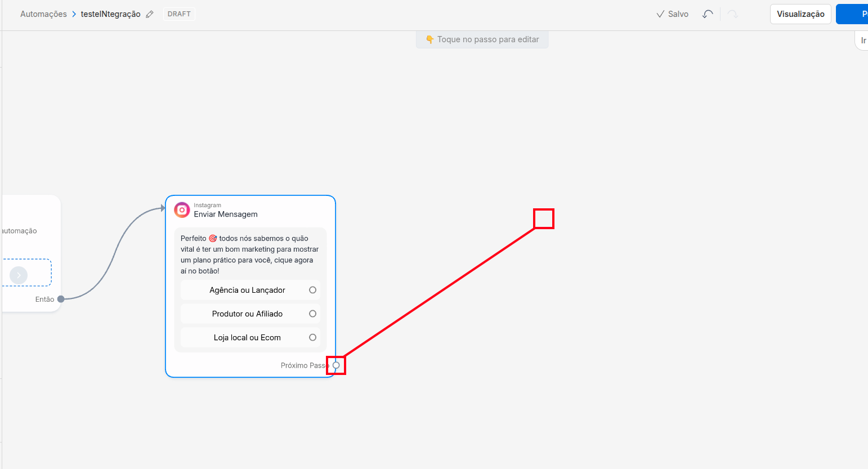Click the checkmark icon beside Salvo
The height and width of the screenshot is (469, 868).
pyautogui.click(x=660, y=14)
